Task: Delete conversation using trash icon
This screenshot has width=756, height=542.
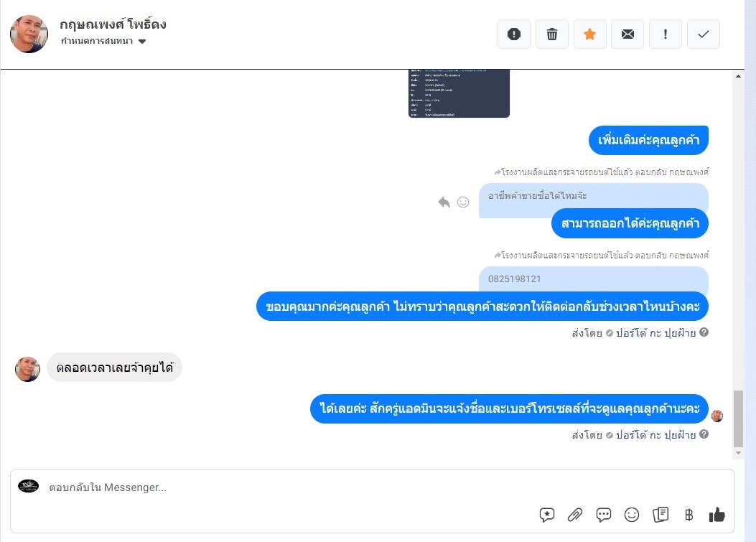Action: click(x=552, y=34)
